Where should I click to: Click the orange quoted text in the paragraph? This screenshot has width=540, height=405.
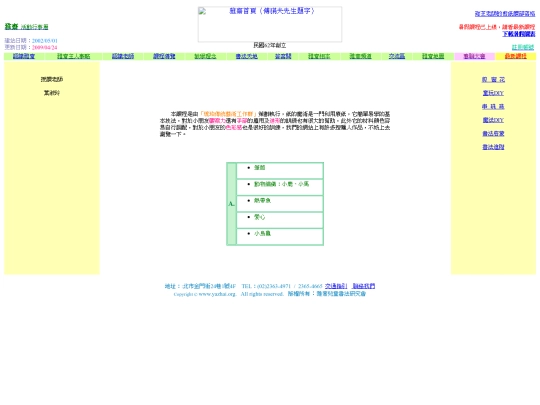tap(228, 114)
